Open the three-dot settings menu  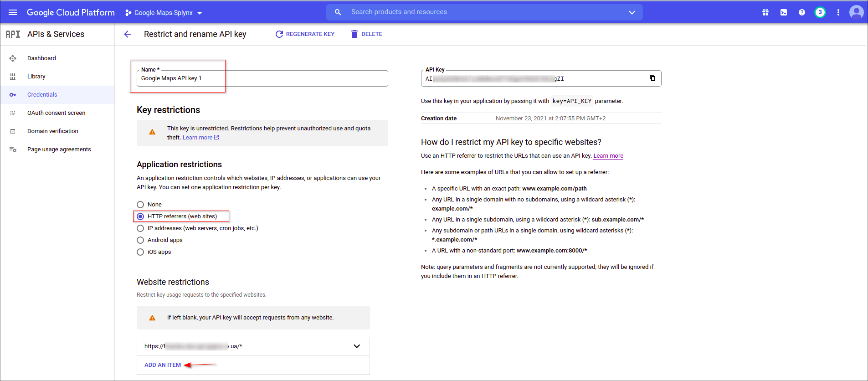coord(838,12)
